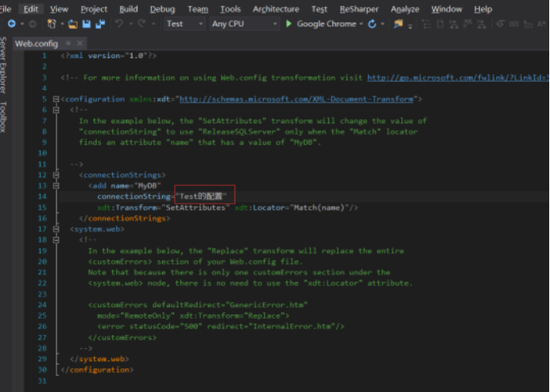
Task: Click the customErrors defaultRedirect text on line 24
Action: [198, 305]
